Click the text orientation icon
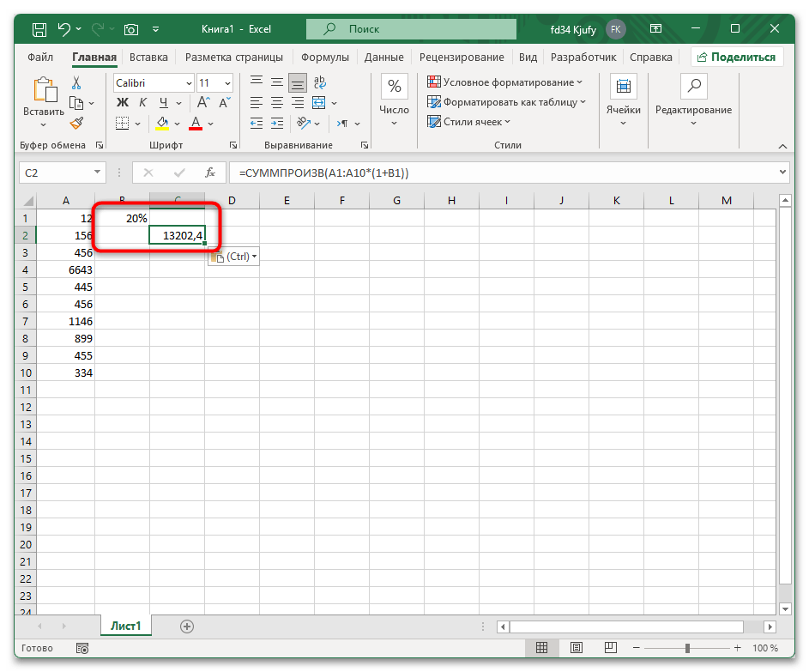This screenshot has width=809, height=672. 304,123
